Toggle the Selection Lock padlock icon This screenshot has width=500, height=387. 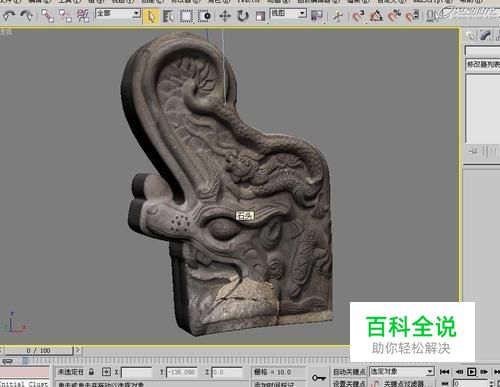pyautogui.click(x=91, y=372)
